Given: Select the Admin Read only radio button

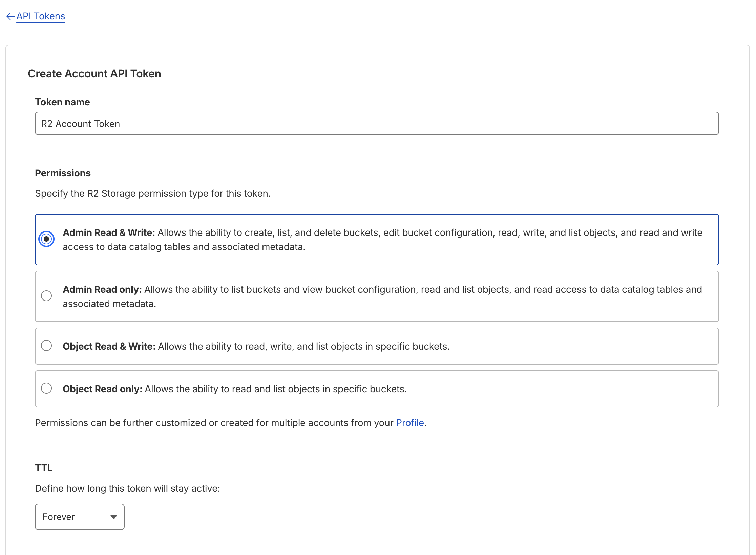Looking at the screenshot, I should [x=46, y=296].
